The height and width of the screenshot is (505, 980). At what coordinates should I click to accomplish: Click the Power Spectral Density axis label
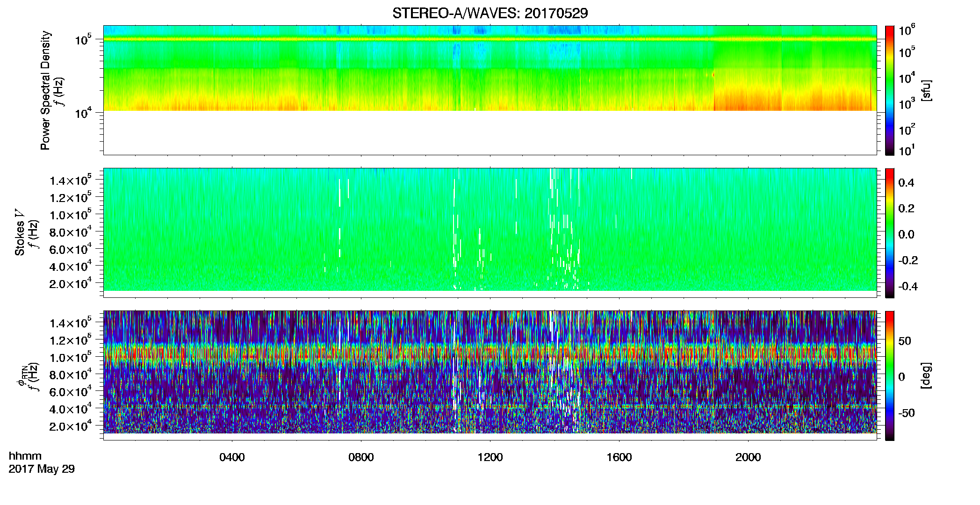[45, 90]
